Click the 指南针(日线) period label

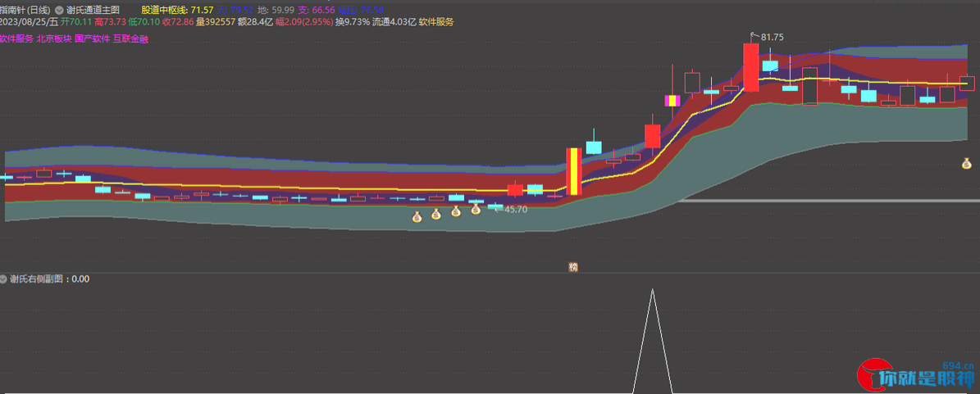[x=25, y=10]
